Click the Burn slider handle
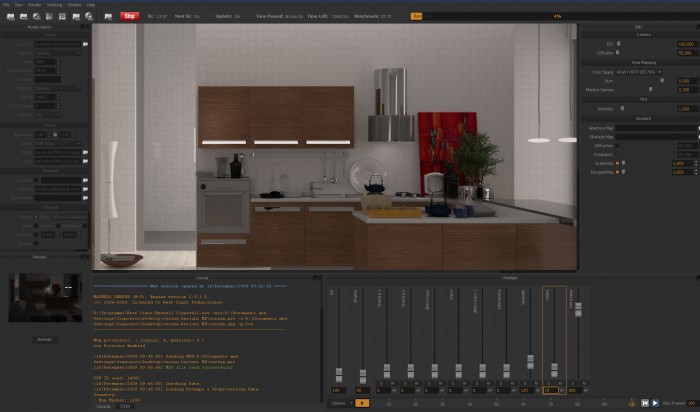The image size is (700, 412). (662, 81)
